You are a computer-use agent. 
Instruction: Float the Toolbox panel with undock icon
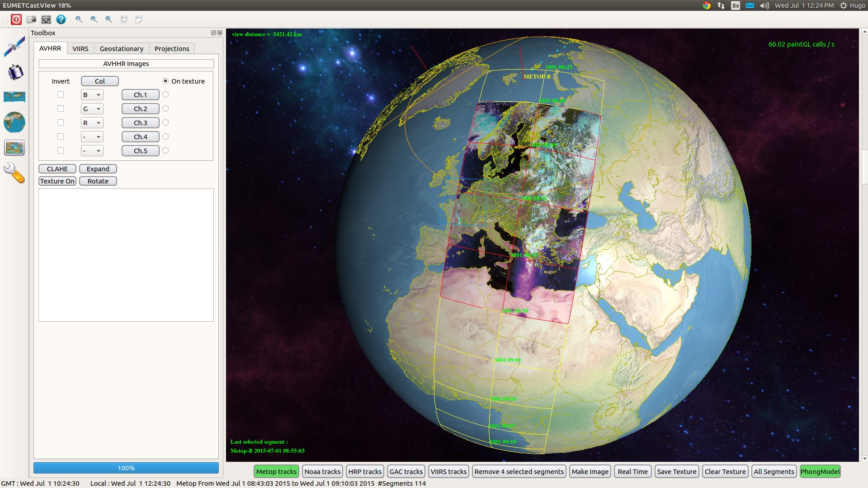point(213,33)
